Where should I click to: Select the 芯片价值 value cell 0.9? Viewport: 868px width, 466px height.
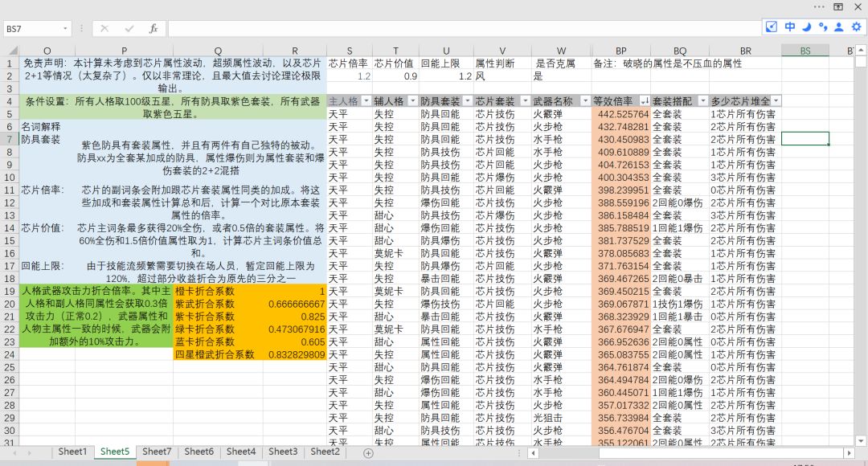pos(395,76)
